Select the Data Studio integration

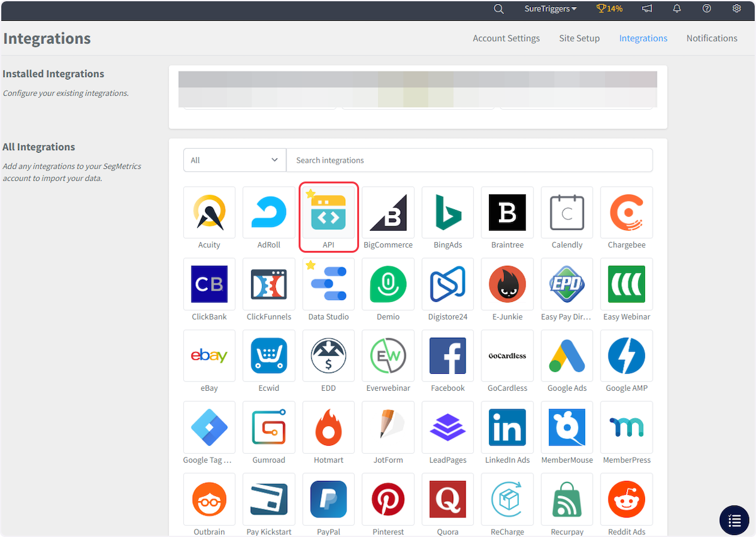[328, 284]
